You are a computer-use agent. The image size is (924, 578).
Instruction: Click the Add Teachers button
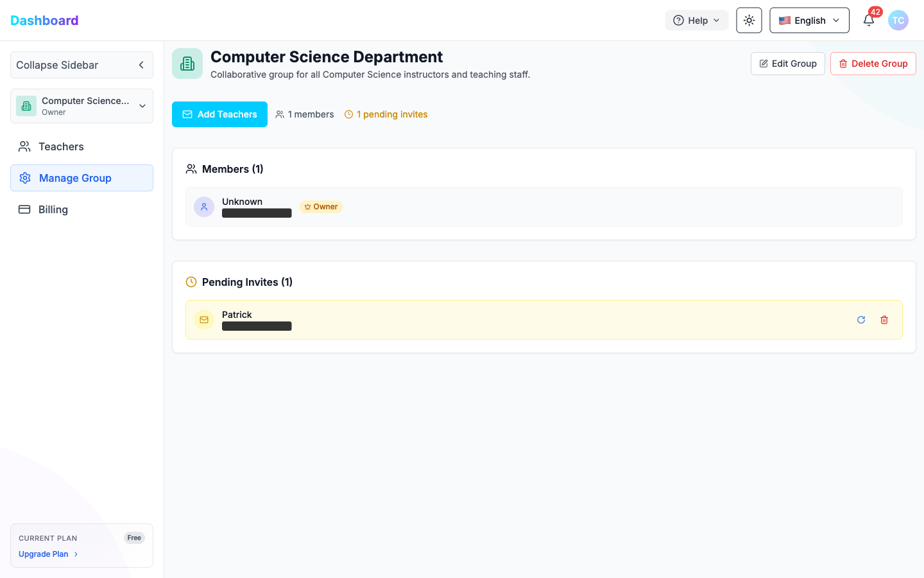click(x=219, y=114)
